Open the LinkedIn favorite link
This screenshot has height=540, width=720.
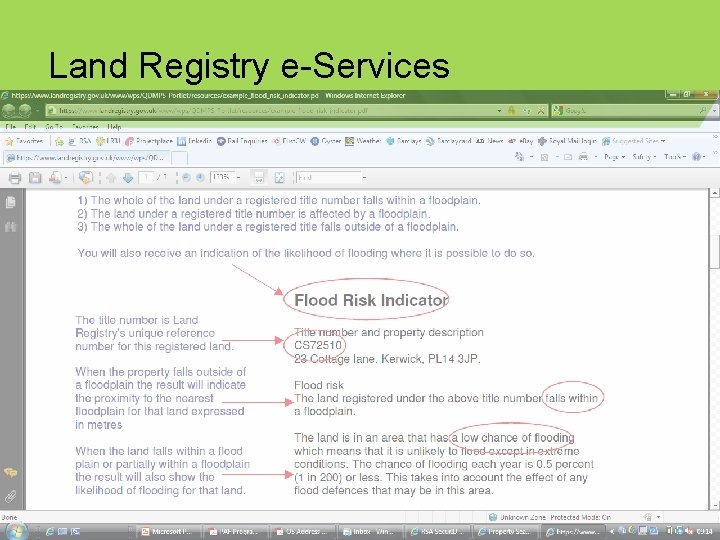coord(194,141)
